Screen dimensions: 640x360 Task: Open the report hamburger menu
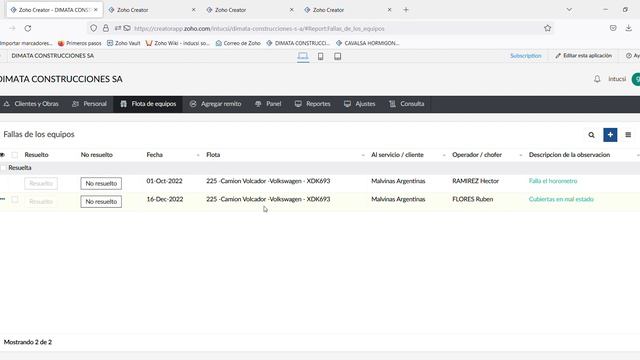click(628, 135)
